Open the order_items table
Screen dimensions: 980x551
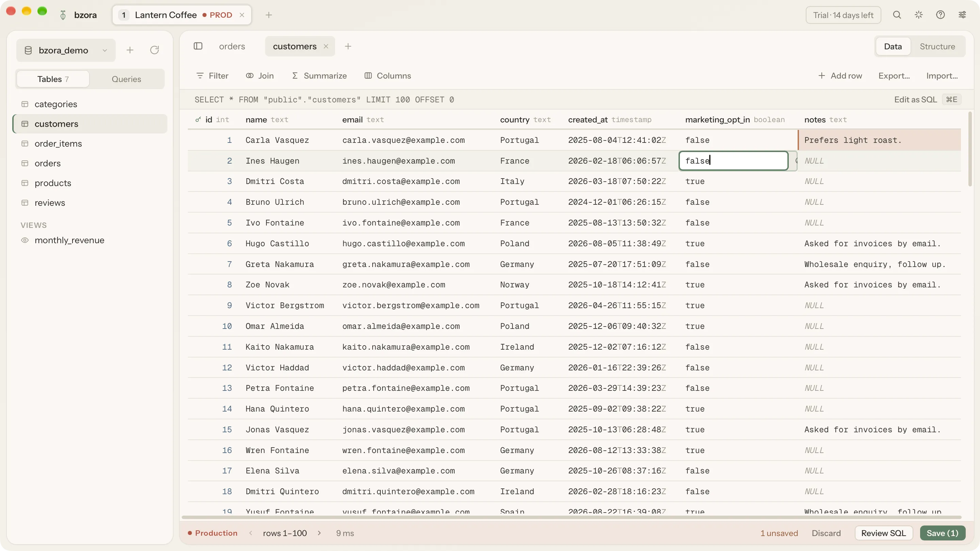(x=90, y=144)
